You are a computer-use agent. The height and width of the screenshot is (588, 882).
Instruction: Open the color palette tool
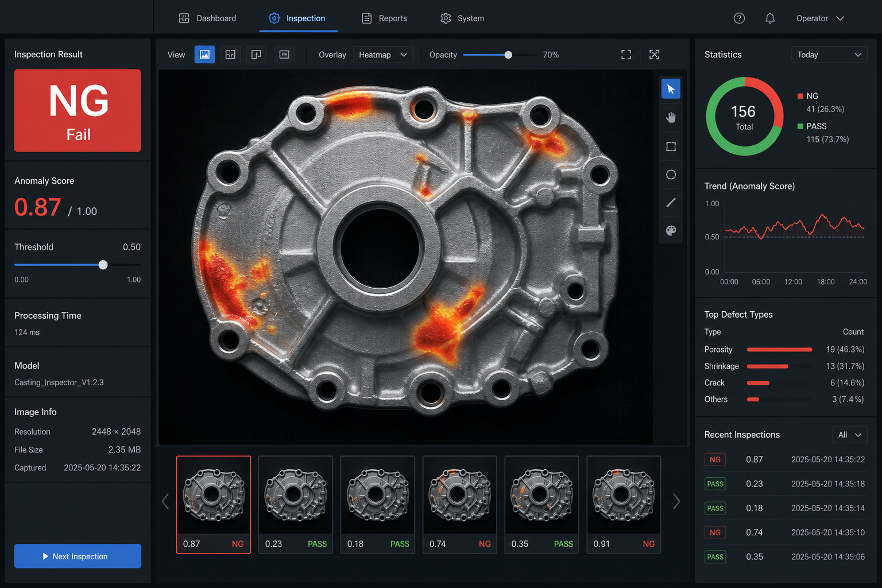(x=671, y=231)
